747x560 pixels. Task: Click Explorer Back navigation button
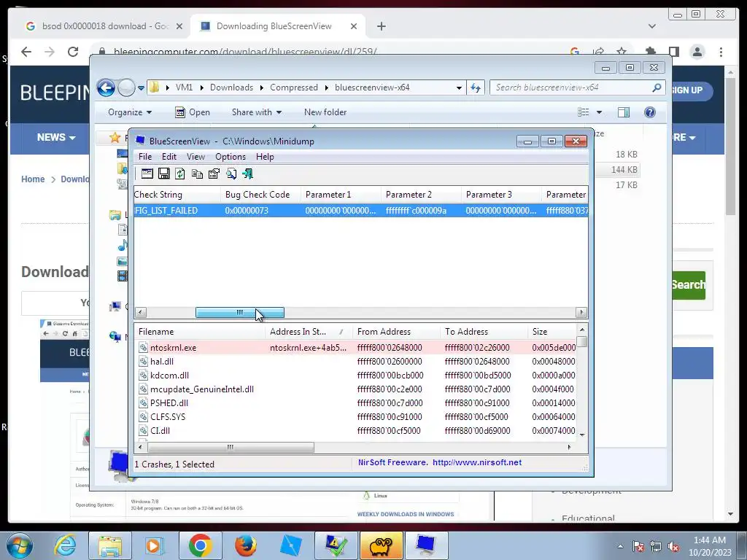click(107, 87)
